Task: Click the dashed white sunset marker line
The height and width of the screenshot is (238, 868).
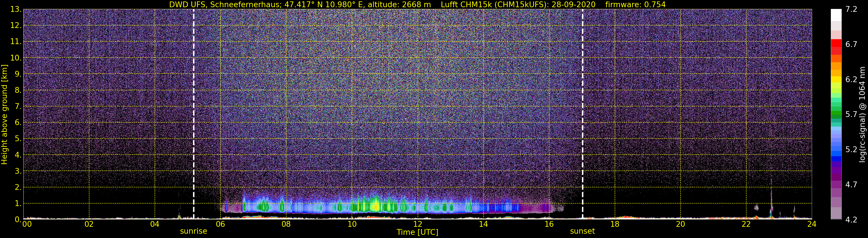Action: [x=583, y=114]
